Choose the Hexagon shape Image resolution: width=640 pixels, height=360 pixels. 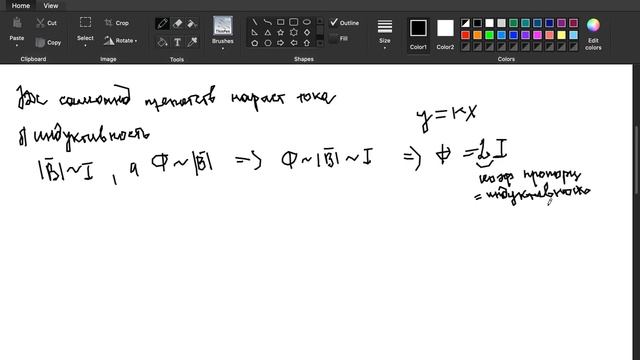(x=267, y=42)
